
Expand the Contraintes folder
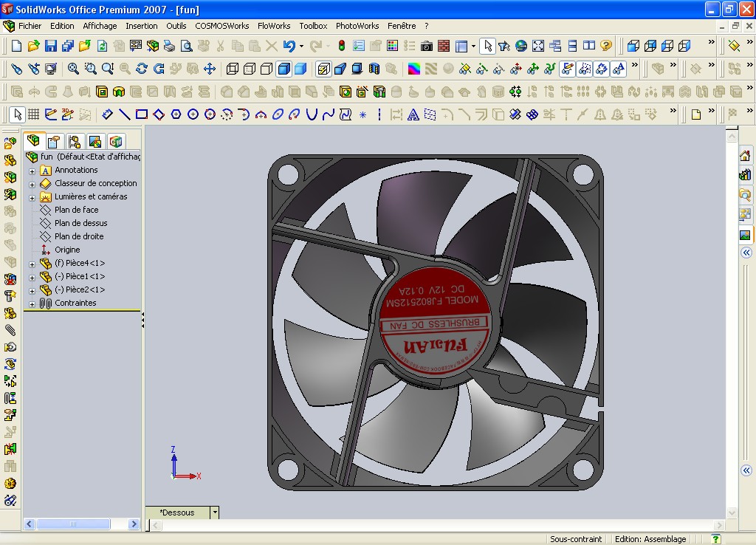(x=32, y=304)
